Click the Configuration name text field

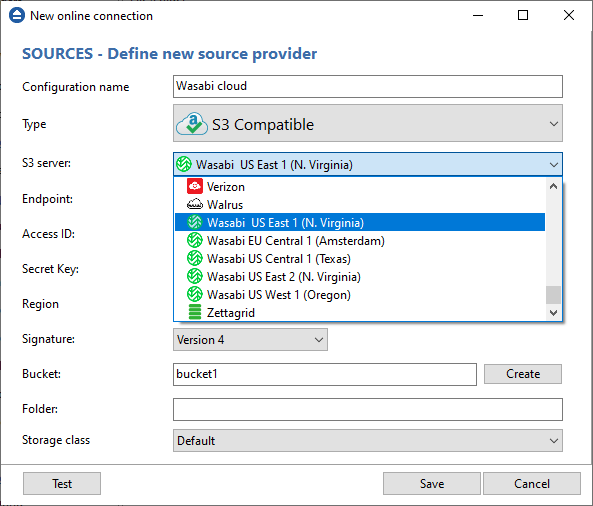368,87
